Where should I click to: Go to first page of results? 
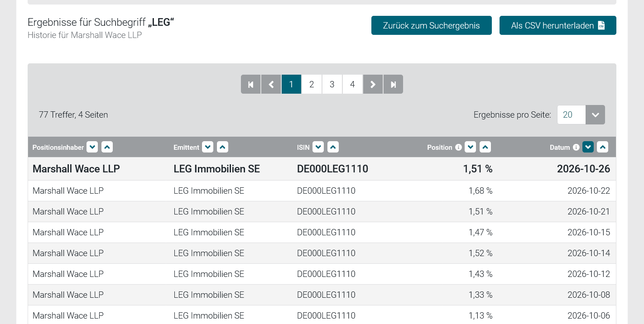pyautogui.click(x=250, y=84)
